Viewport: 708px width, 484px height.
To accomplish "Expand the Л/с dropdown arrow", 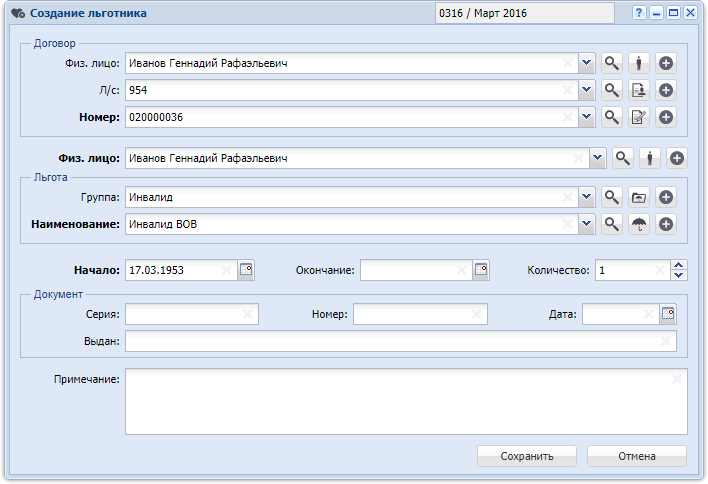I will point(587,90).
